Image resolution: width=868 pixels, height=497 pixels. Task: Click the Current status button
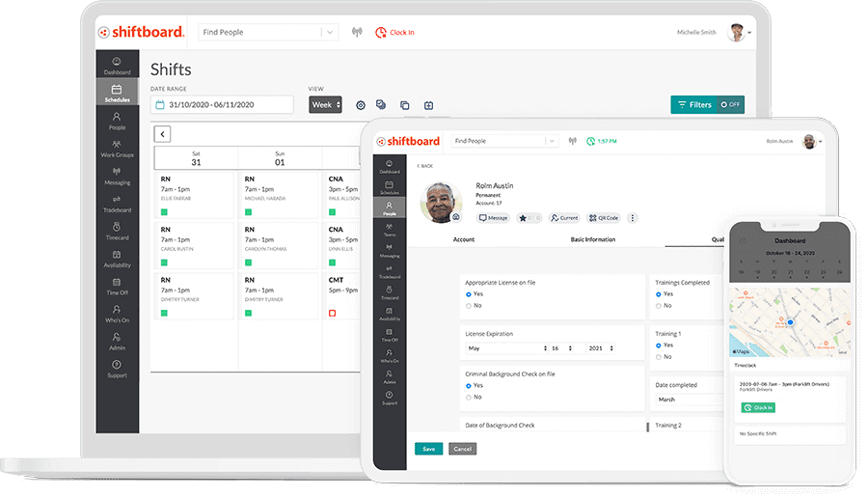coord(564,218)
